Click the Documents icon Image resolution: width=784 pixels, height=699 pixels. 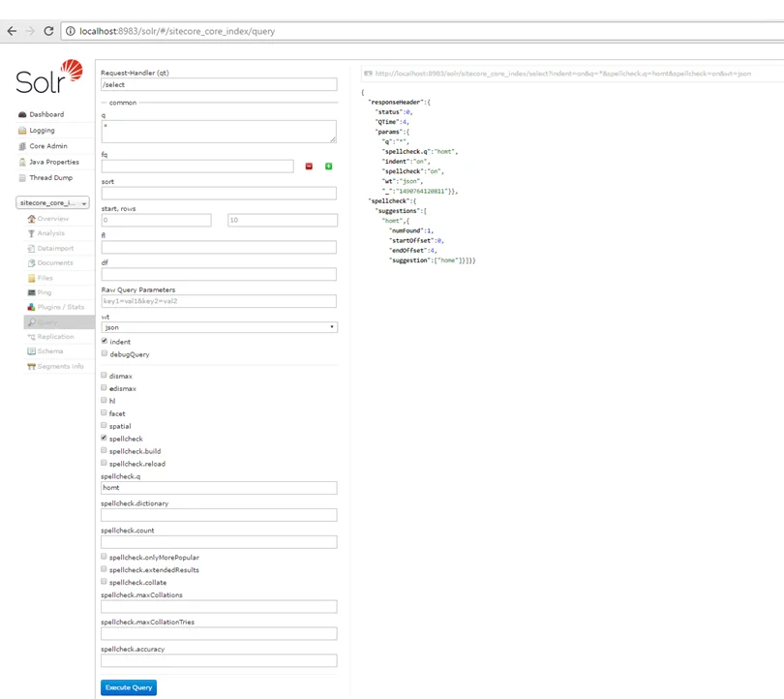(32, 262)
